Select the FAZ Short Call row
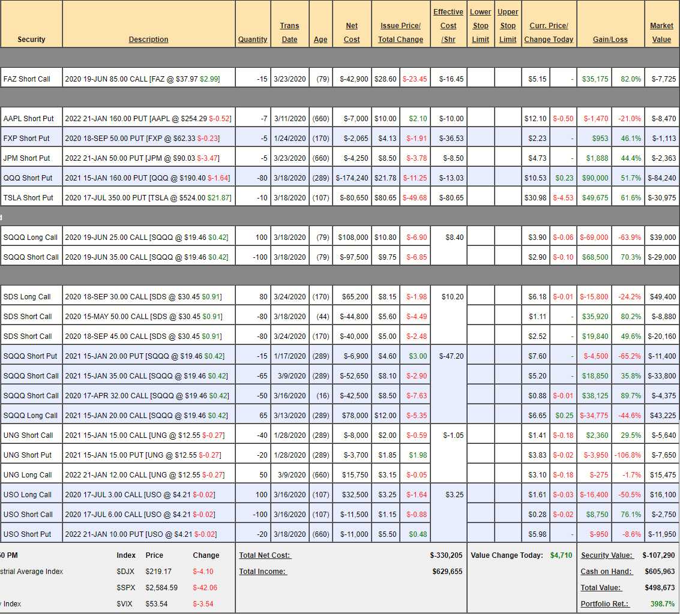 [27, 79]
